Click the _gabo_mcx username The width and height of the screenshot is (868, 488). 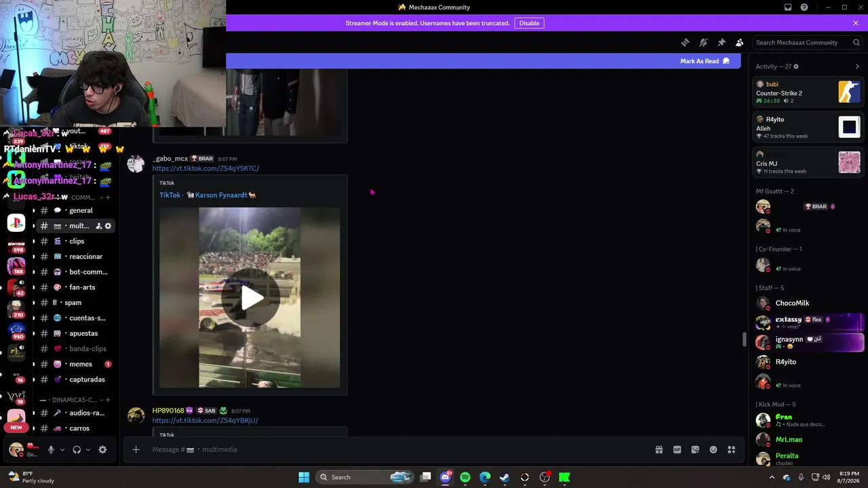coord(170,159)
